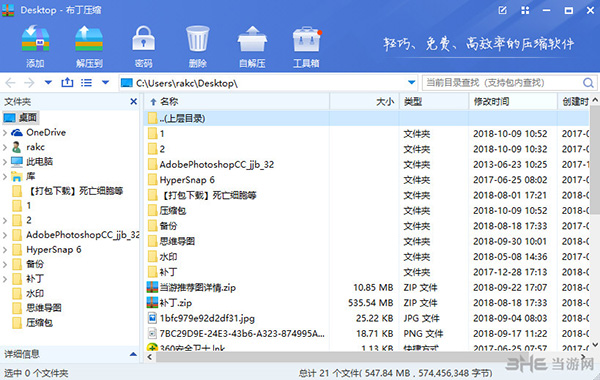Select 压缩包 folder in file list

coord(367,210)
